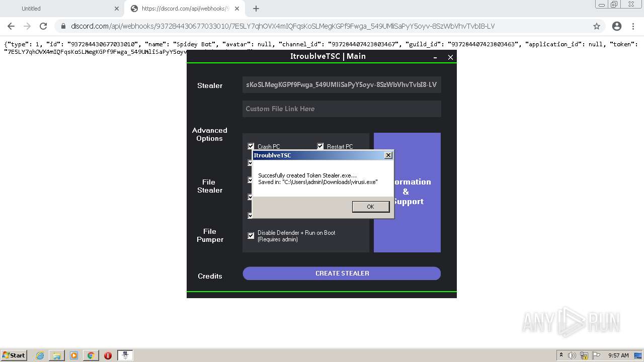Click the lock icon in address bar

pyautogui.click(x=63, y=26)
